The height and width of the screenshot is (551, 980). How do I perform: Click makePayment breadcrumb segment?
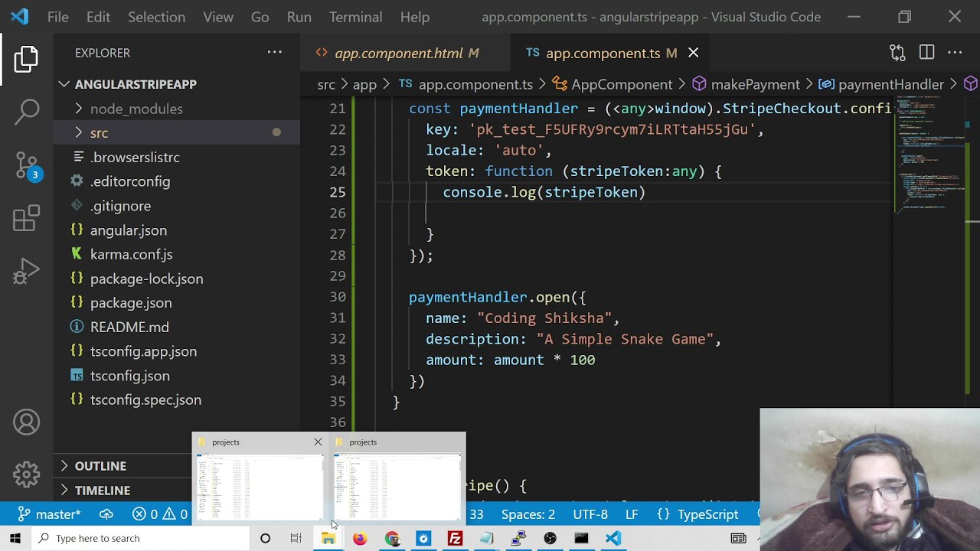pos(746,84)
